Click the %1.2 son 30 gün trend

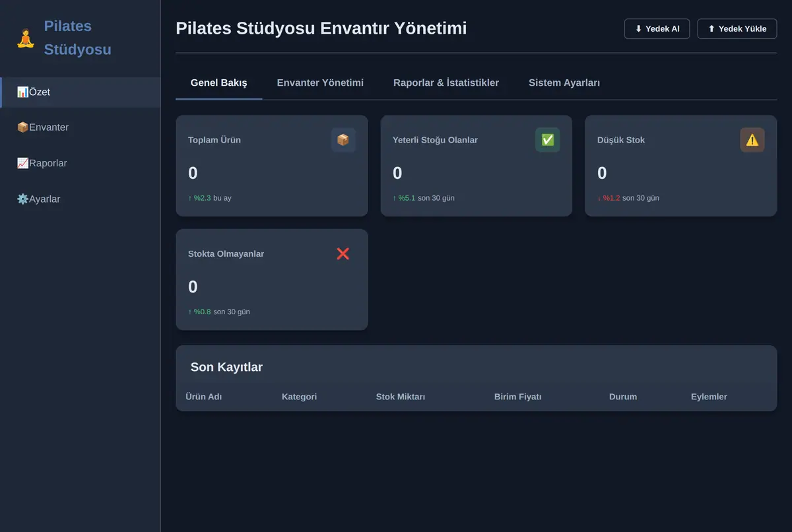click(x=628, y=198)
